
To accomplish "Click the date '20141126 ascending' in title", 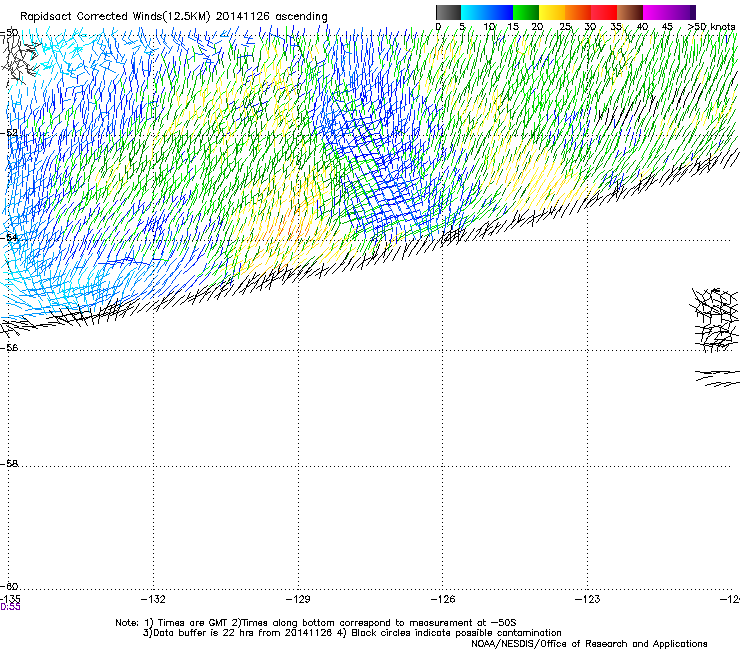I will pos(271,17).
